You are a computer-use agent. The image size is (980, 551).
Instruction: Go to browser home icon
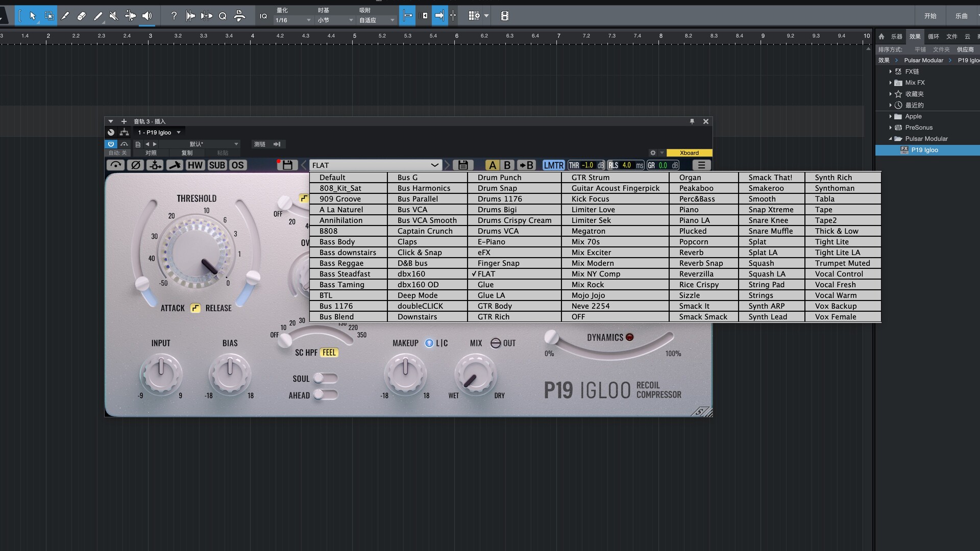point(881,36)
